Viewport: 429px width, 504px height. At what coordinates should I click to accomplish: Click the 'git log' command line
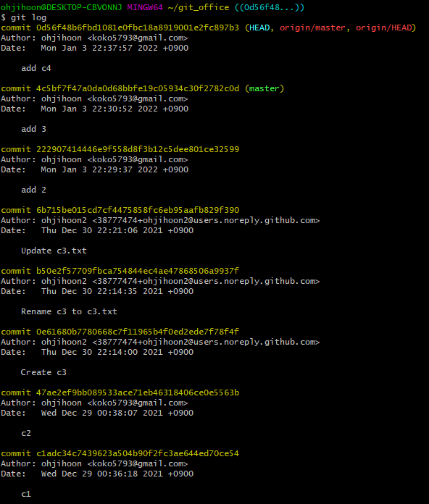pos(23,17)
